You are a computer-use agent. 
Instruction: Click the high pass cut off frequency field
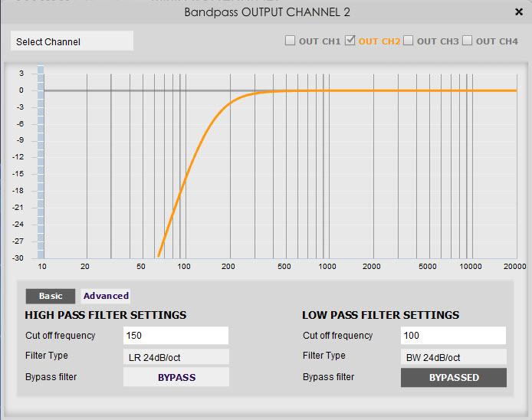point(176,336)
